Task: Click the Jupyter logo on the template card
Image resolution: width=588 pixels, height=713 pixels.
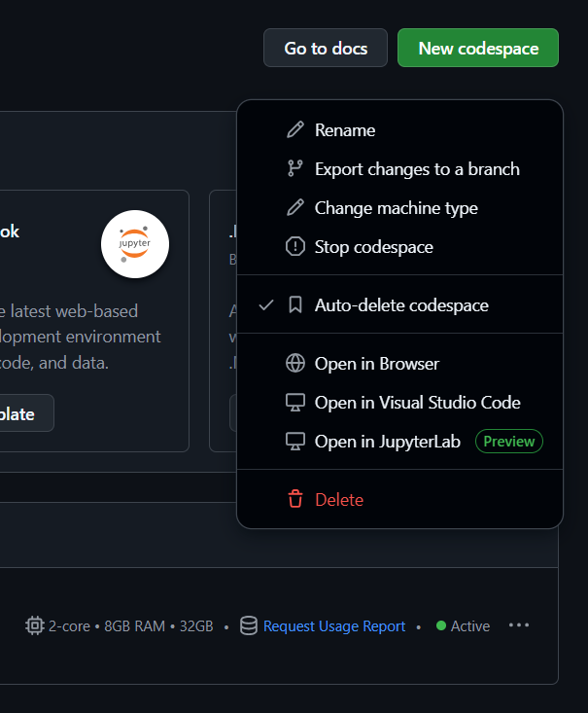Action: click(135, 244)
